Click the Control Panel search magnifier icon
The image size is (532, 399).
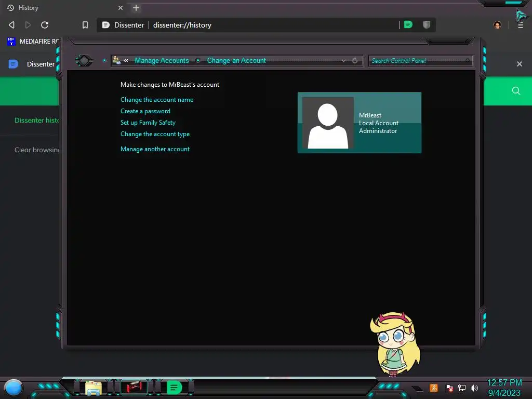click(x=468, y=60)
